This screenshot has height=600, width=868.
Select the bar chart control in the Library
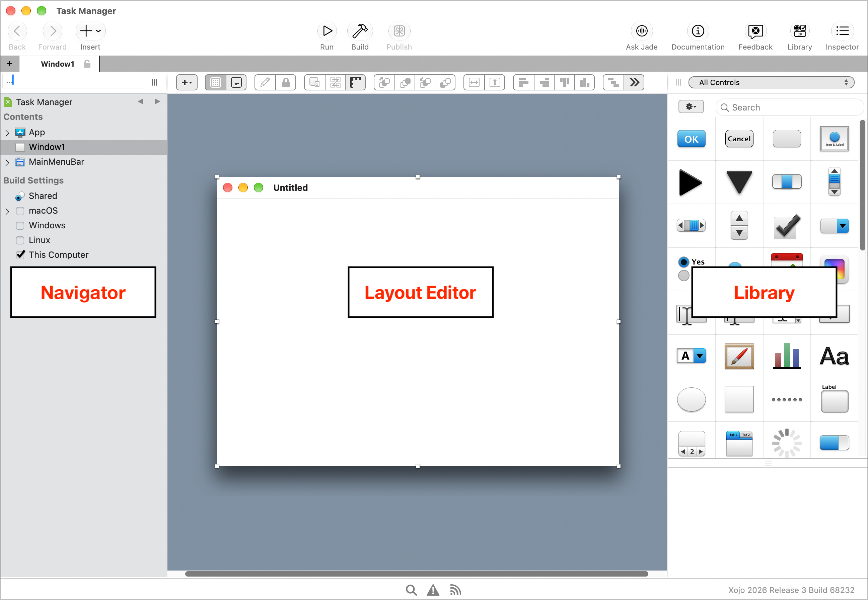tap(786, 356)
